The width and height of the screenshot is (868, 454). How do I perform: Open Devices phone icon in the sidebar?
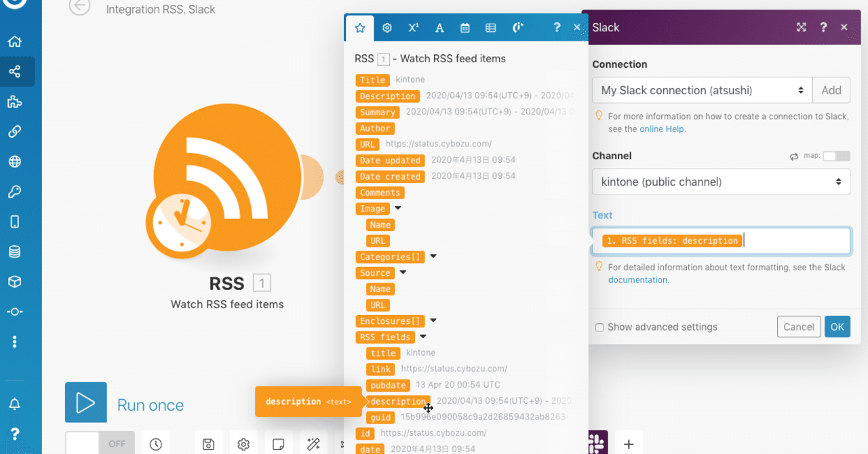14,222
